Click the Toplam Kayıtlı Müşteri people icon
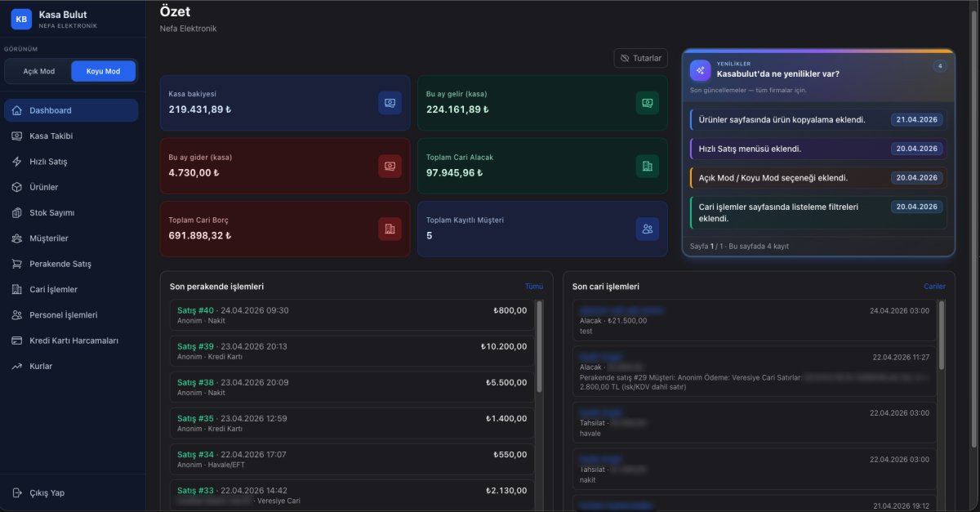The height and width of the screenshot is (512, 980). pos(647,229)
